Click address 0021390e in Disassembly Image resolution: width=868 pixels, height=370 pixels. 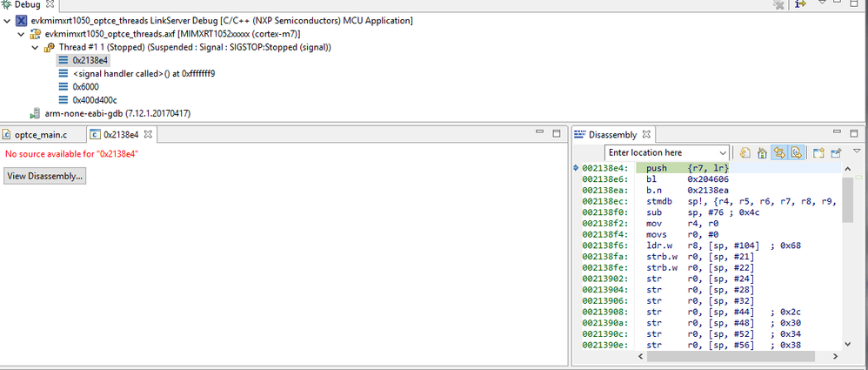[606, 345]
